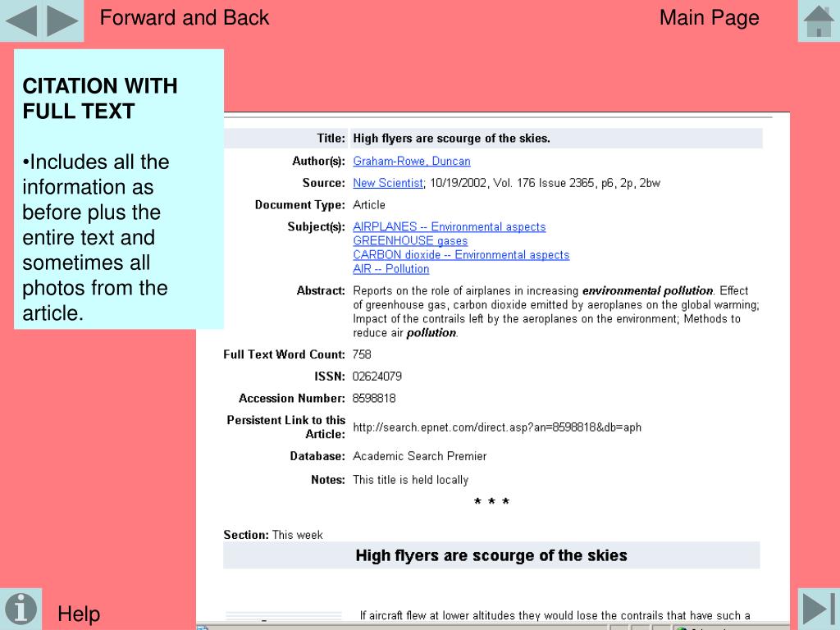Click the ISSN value 02624079
The image size is (840, 630).
coord(377,377)
